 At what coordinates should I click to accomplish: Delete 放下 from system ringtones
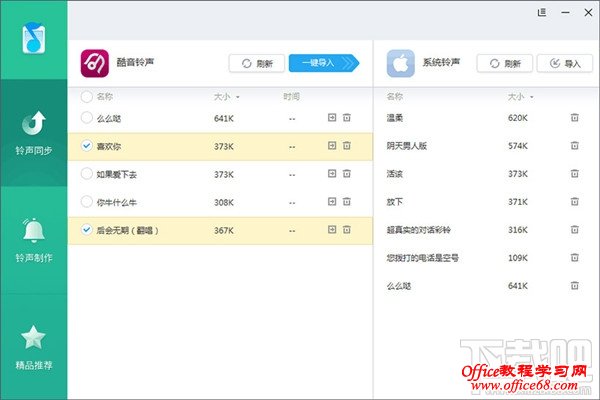(575, 201)
